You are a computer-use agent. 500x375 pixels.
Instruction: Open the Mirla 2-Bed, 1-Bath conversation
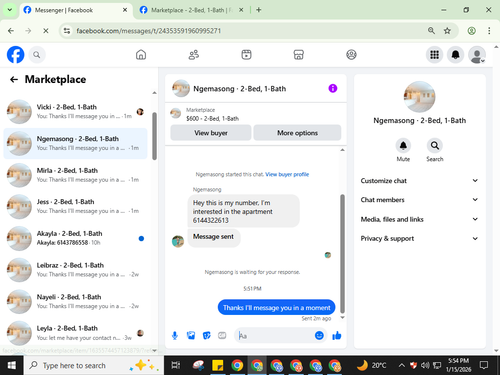75,175
